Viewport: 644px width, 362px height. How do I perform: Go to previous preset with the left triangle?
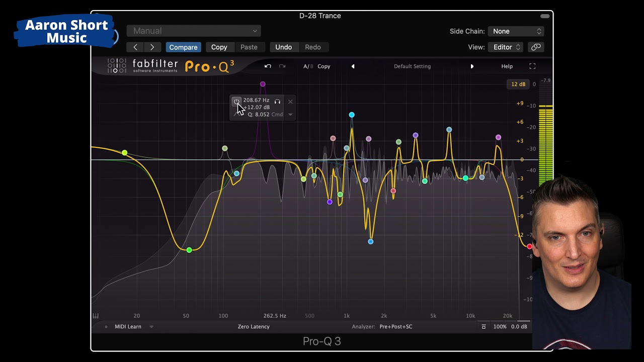[353, 66]
